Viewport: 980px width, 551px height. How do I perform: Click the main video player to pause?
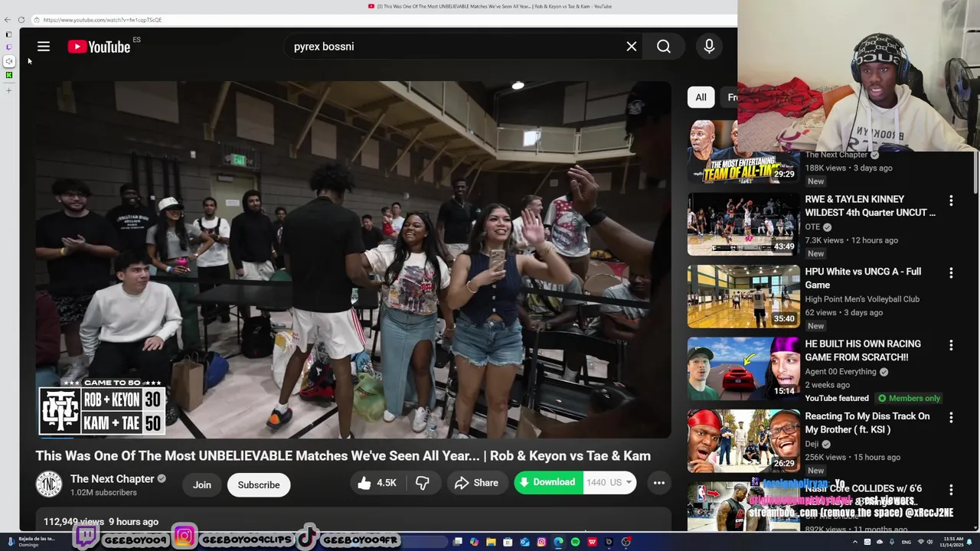tap(353, 259)
